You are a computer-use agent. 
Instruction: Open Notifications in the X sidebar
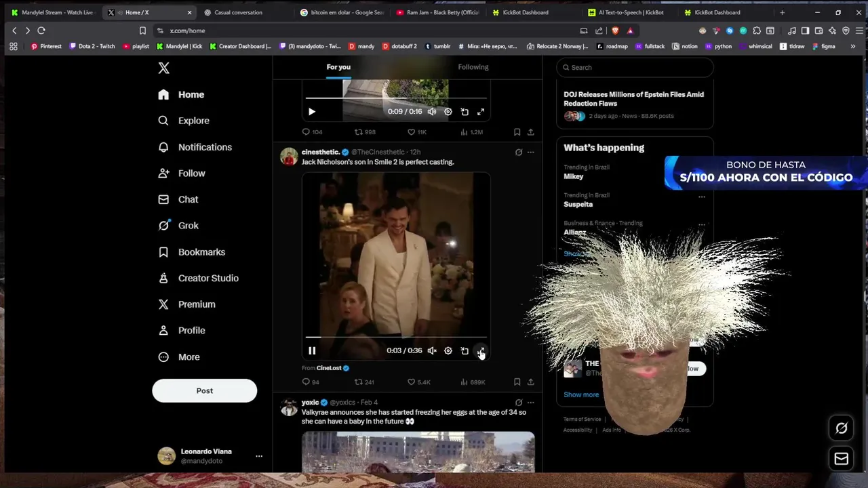pyautogui.click(x=195, y=147)
